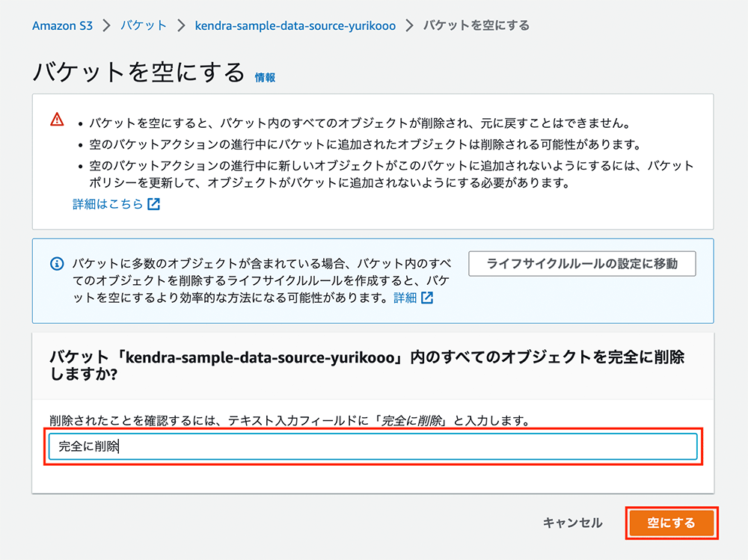Click instruction text above confirmation field

289,421
